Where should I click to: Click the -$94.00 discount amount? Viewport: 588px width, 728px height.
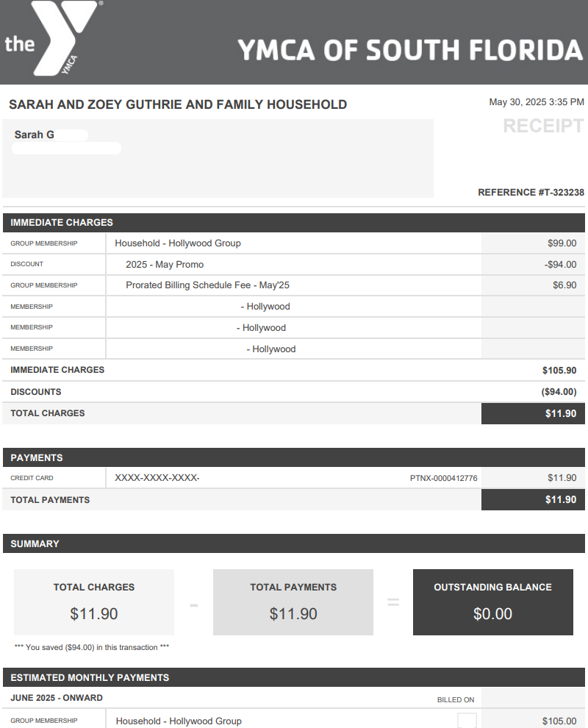(x=560, y=265)
